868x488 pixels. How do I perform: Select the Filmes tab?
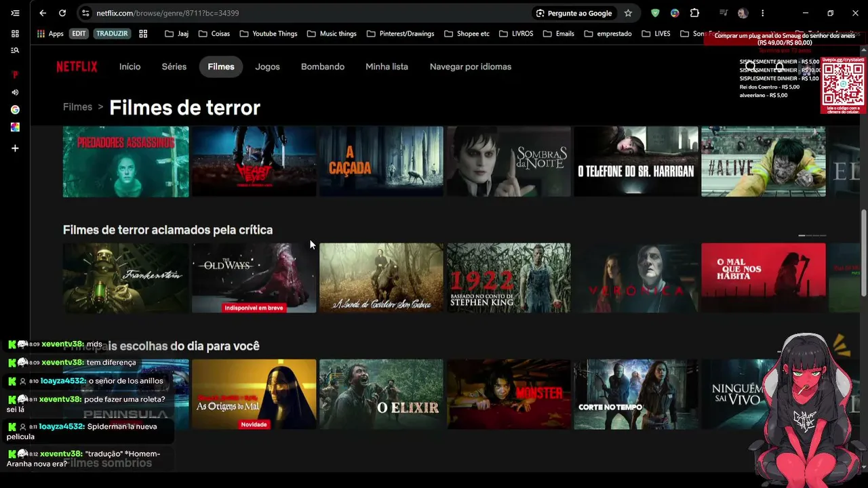[221, 66]
